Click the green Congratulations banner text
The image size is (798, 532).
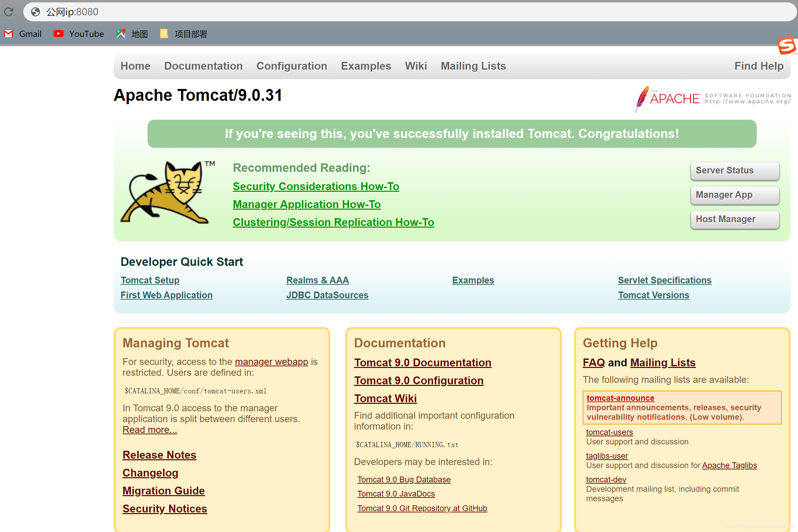click(x=452, y=134)
